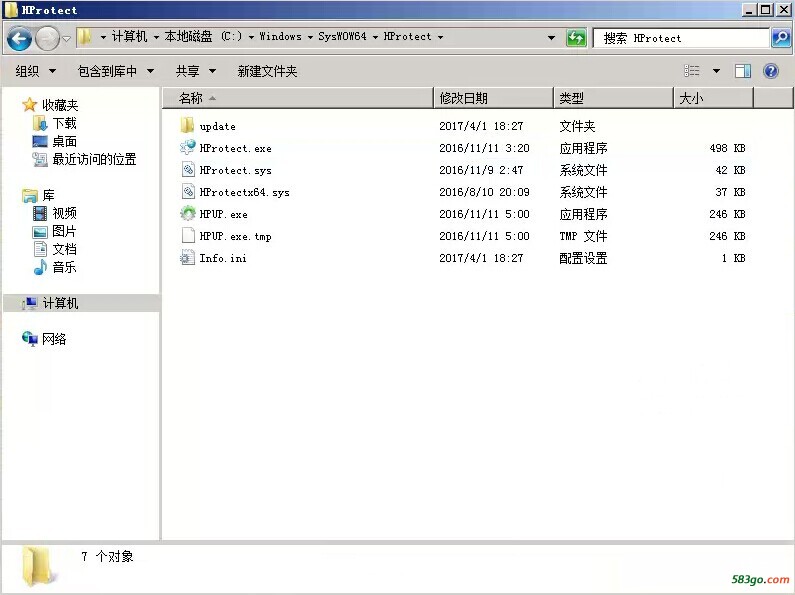The height and width of the screenshot is (595, 795).
Task: Click the 视频 film icon
Action: pos(40,213)
